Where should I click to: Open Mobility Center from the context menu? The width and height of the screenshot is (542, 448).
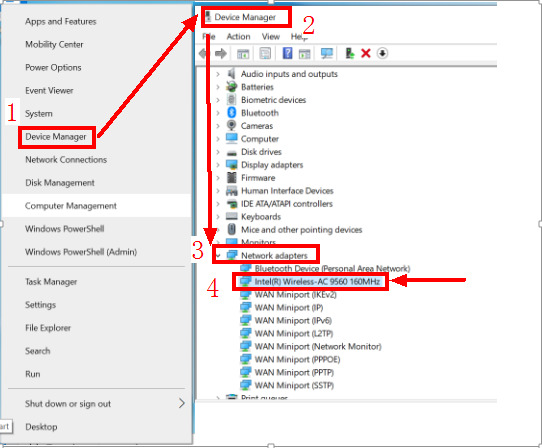(54, 45)
